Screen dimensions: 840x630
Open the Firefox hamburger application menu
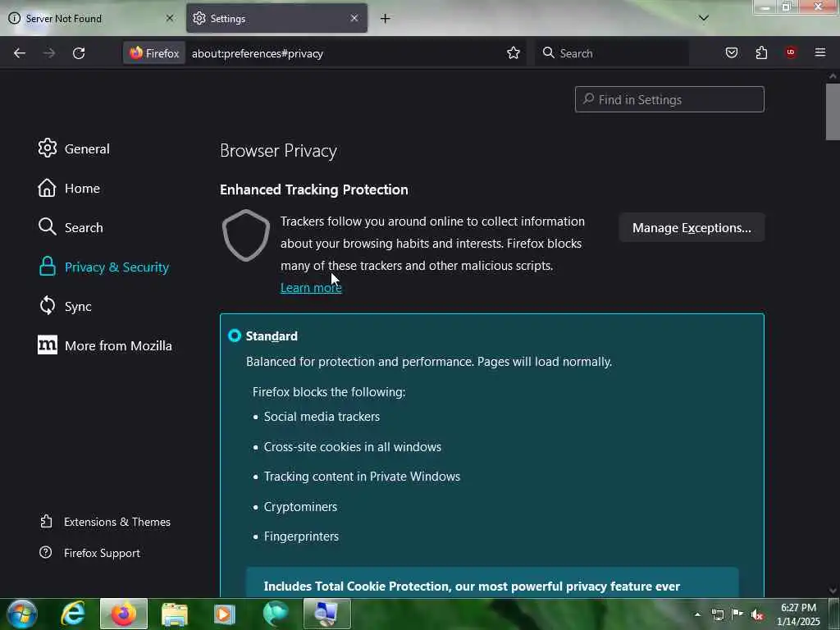819,52
